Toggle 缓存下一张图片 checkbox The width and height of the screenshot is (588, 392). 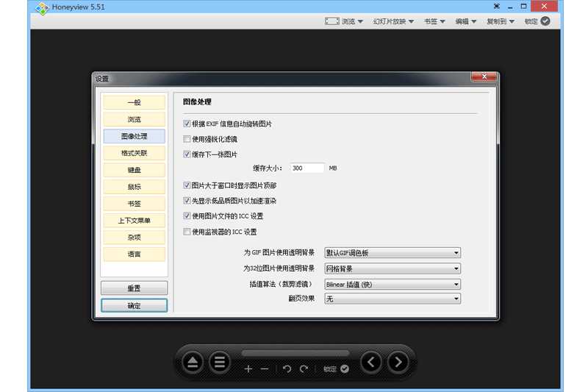coord(187,154)
